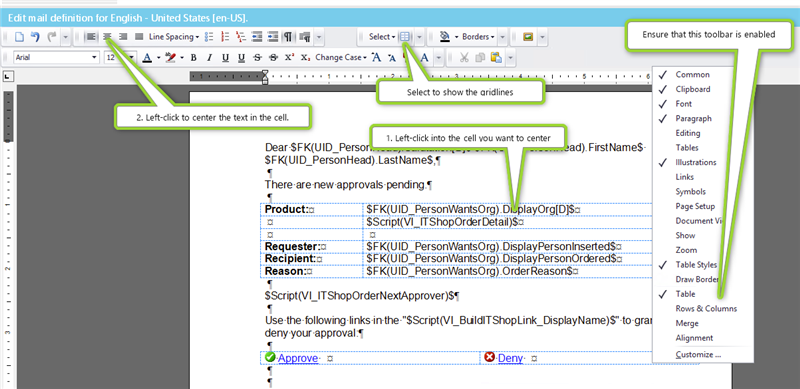Shrink the font size

pyautogui.click(x=392, y=58)
